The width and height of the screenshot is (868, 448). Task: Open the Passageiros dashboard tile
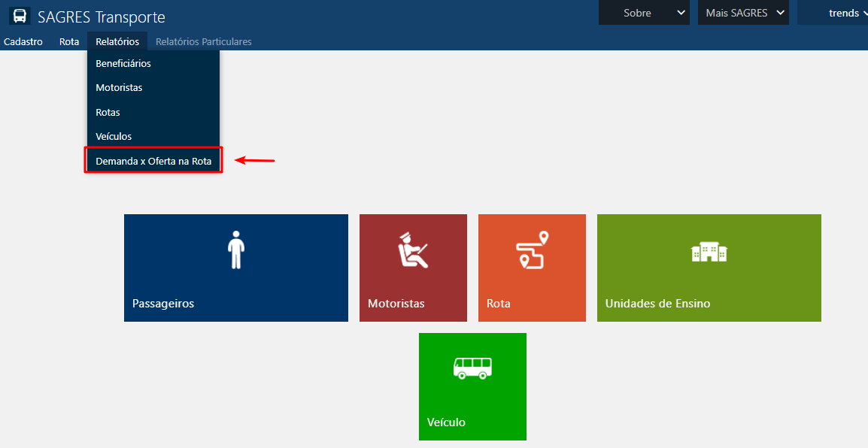click(x=235, y=268)
